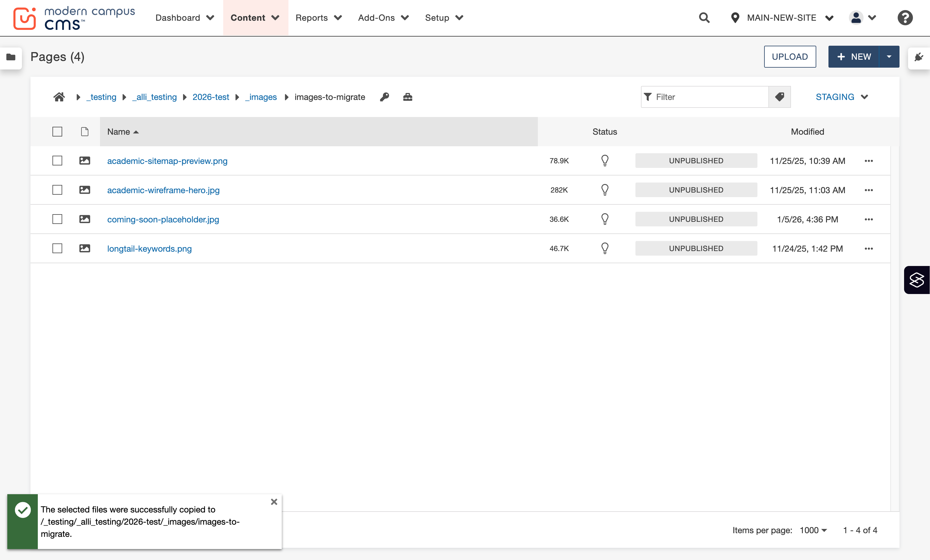Open the user account dropdown
Screen dimensions: 930x560
863,18
